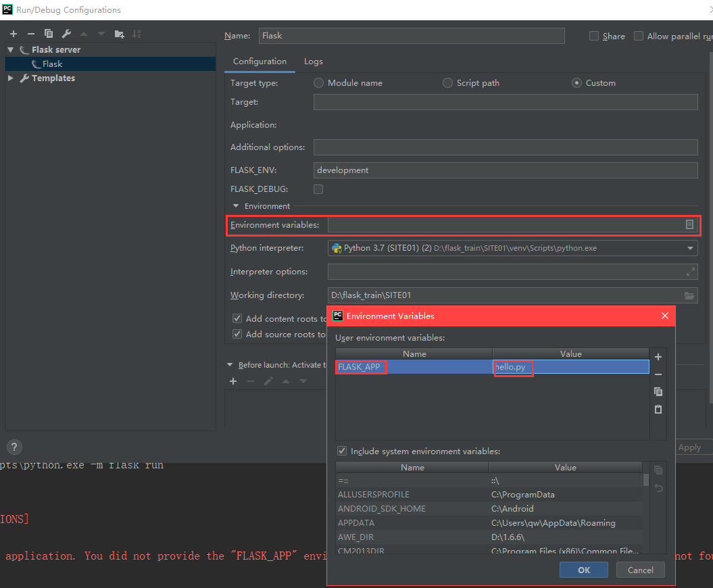The image size is (713, 588).
Task: Toggle the Add content roots checkbox
Action: point(237,318)
